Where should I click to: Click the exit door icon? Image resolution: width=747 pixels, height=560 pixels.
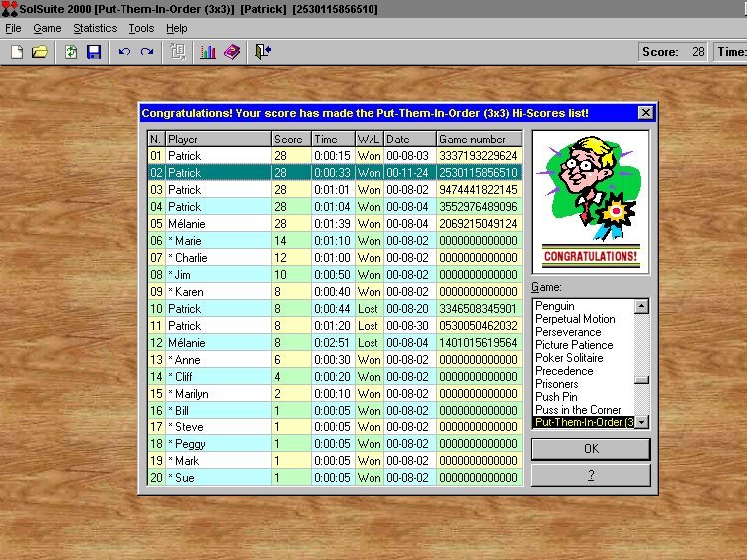click(x=263, y=52)
